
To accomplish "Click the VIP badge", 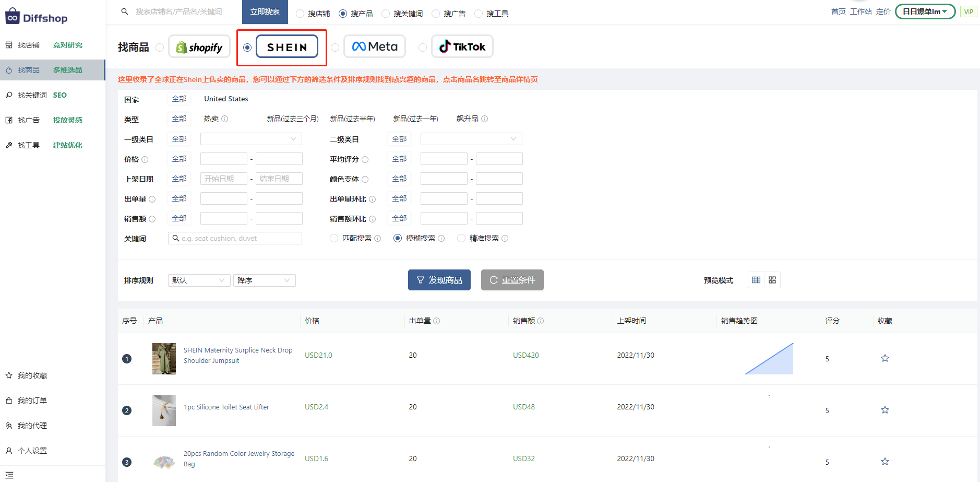I will pos(969,11).
